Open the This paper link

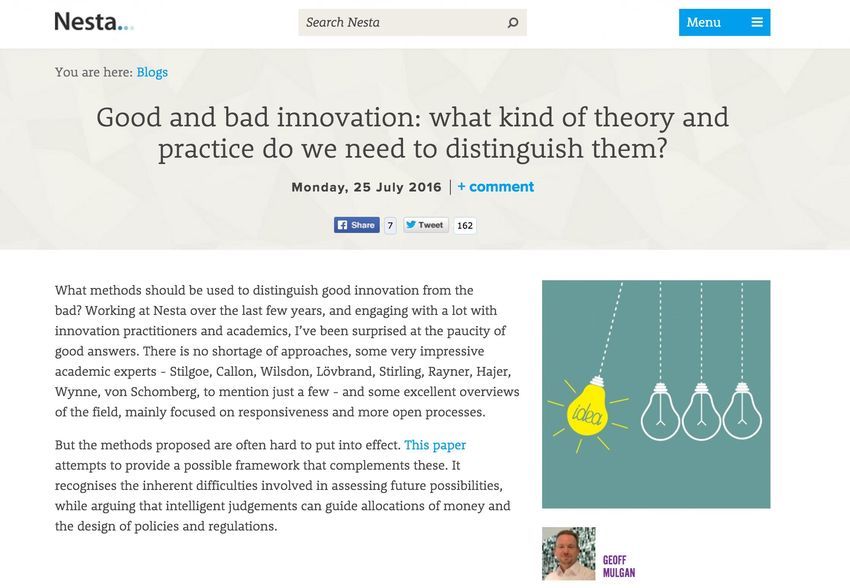[435, 445]
